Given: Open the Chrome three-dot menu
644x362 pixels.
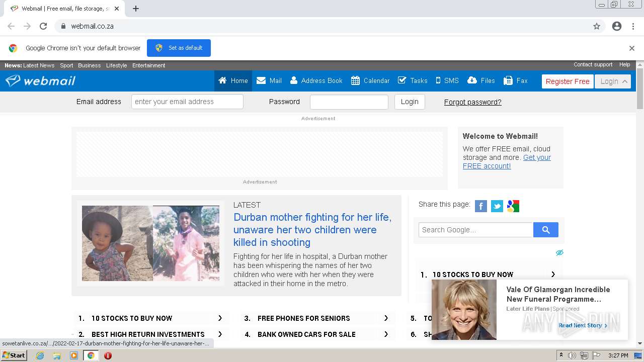Looking at the screenshot, I should click(x=633, y=26).
